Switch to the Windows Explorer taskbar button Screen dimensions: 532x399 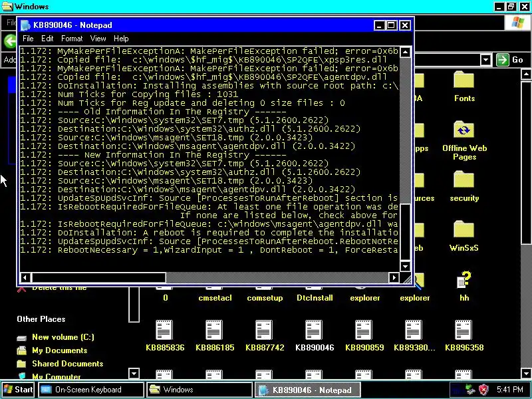199,390
